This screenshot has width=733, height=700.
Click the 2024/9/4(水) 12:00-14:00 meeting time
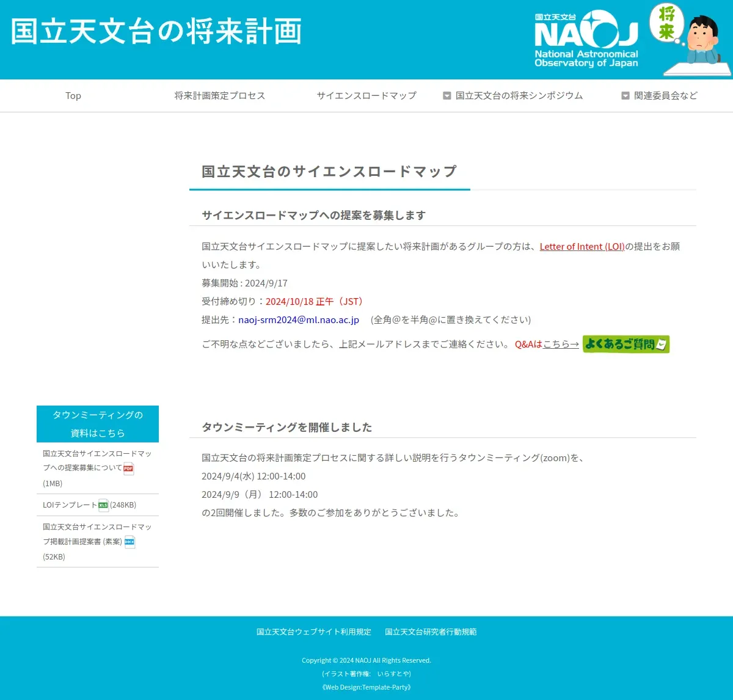coord(253,476)
